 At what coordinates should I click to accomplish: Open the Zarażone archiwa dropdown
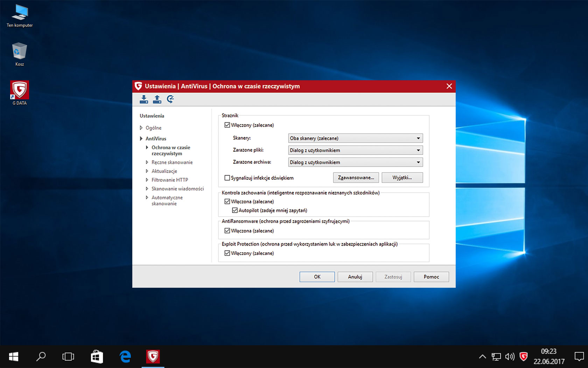pos(356,162)
